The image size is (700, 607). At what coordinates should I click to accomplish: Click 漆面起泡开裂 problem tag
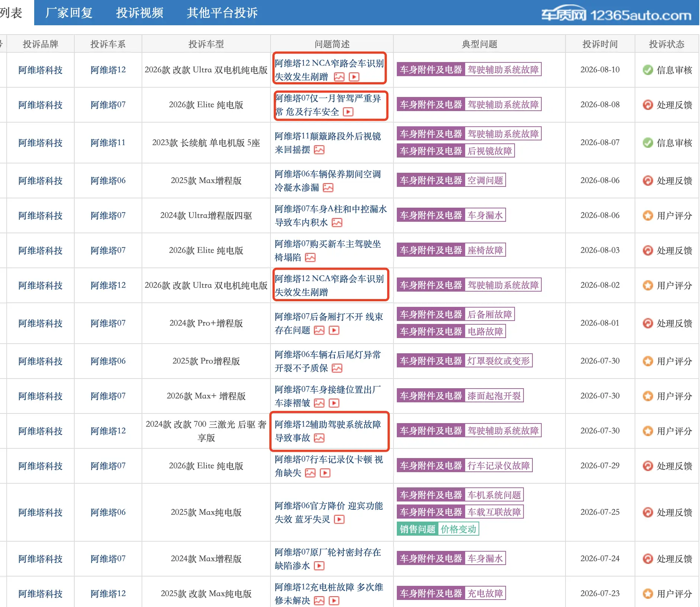pyautogui.click(x=494, y=396)
